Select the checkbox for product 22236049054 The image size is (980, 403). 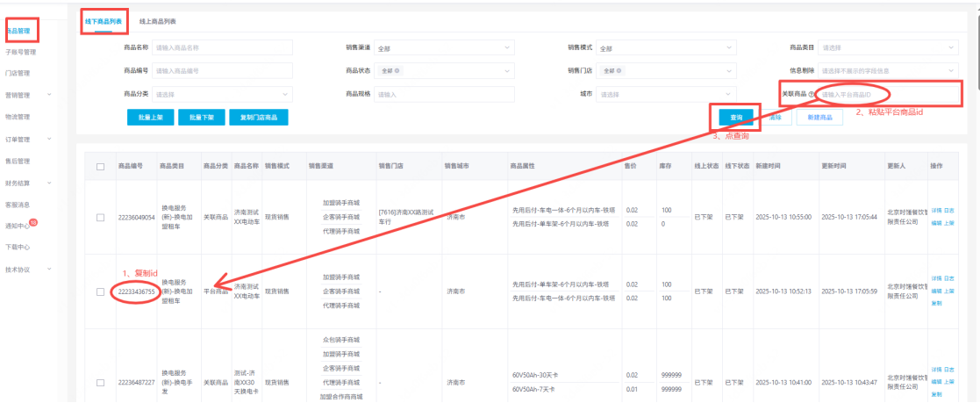[100, 217]
